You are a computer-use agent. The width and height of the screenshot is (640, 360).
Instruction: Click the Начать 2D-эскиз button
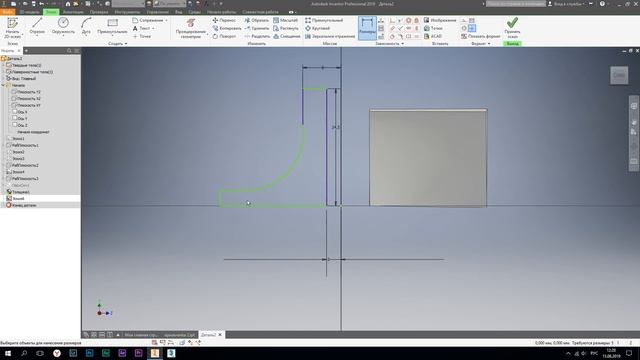coord(13,28)
